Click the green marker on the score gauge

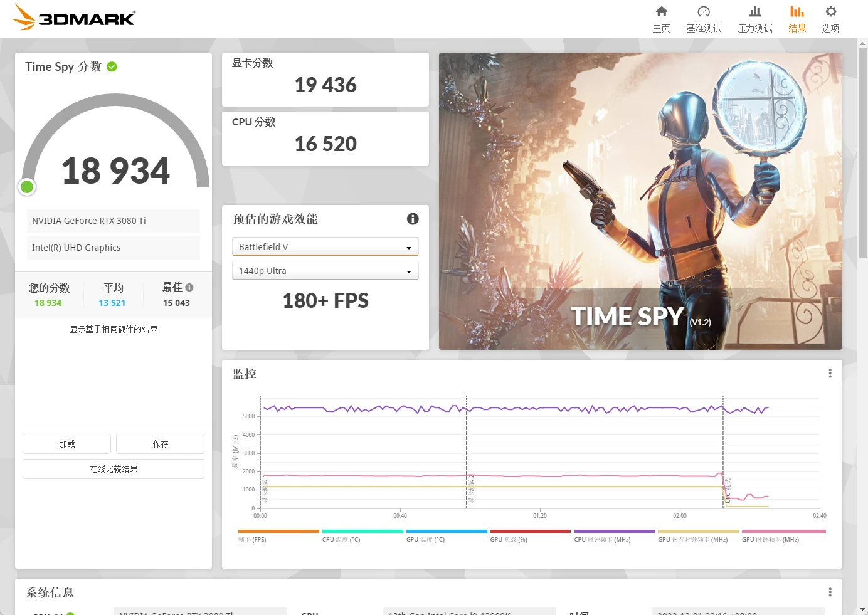click(26, 186)
